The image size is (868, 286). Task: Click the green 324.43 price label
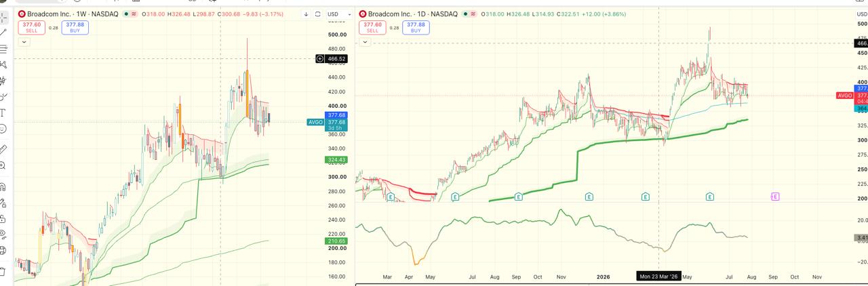coord(337,160)
